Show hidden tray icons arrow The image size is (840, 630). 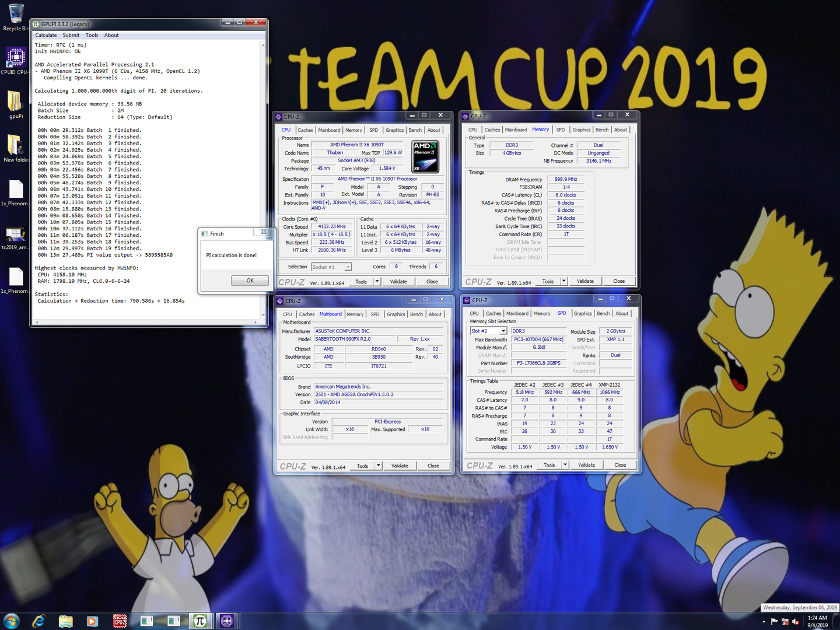tap(764, 621)
